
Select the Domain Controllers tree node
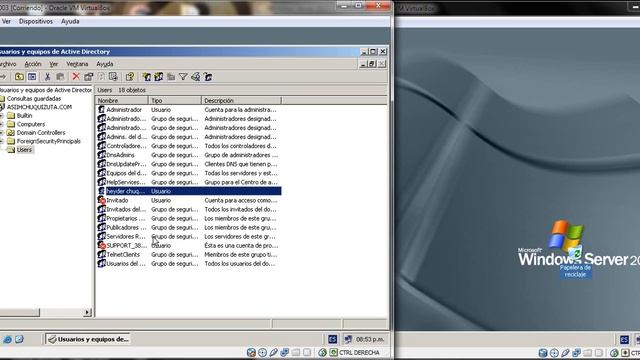[41, 133]
